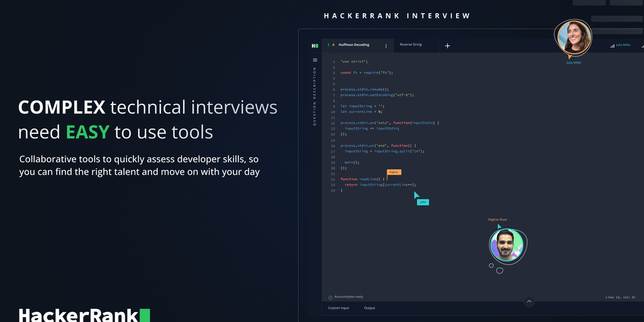
Task: Click the let currentLine = 0; line
Action: pos(362,112)
